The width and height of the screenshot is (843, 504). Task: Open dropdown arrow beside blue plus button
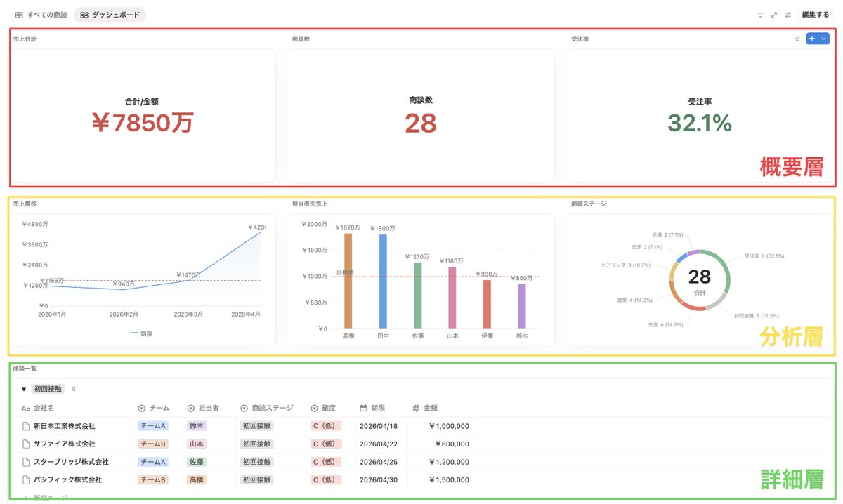(x=824, y=39)
